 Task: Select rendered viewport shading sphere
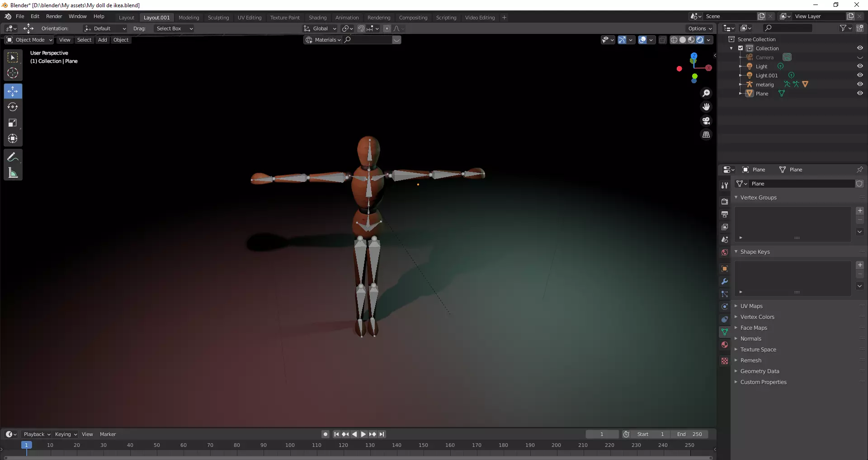(x=700, y=40)
